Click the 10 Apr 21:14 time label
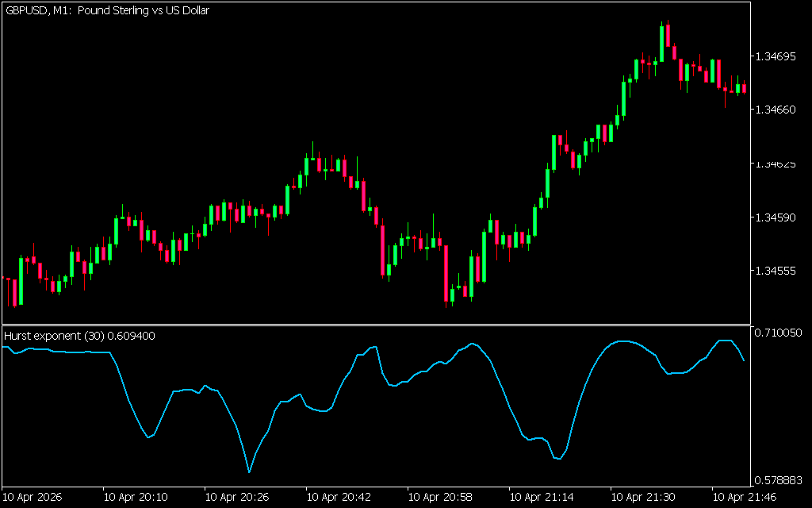This screenshot has height=508, width=812. pyautogui.click(x=542, y=498)
